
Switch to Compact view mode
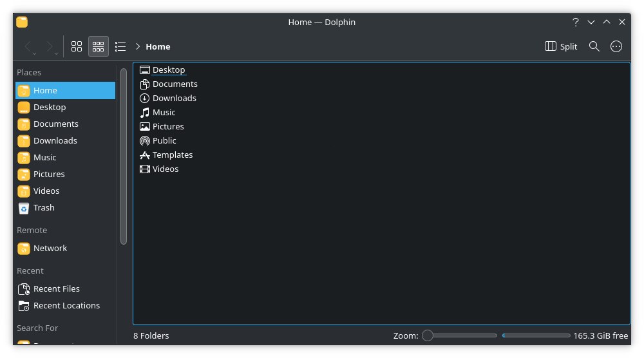(98, 46)
